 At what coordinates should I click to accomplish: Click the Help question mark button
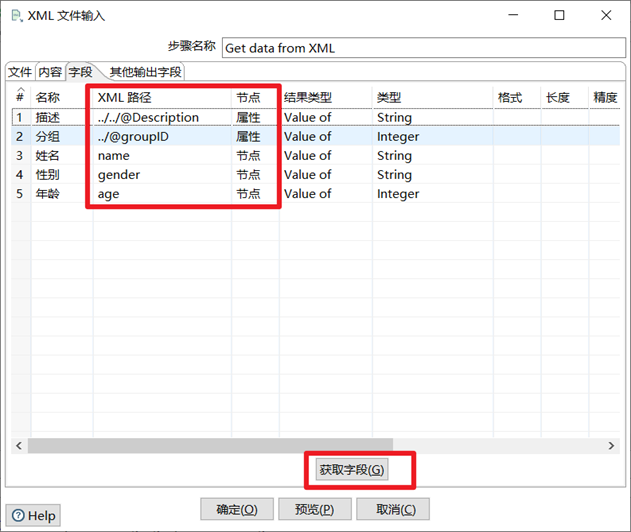click(x=33, y=515)
